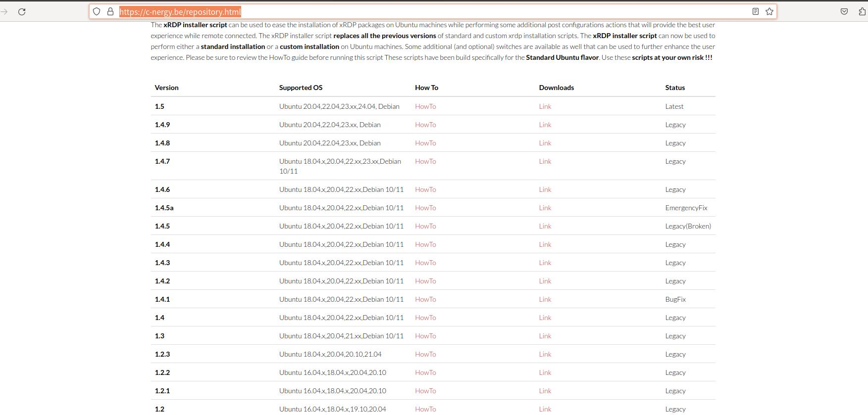Open HowTo in the Legacy(Broken) row
The height and width of the screenshot is (415, 868).
[425, 226]
